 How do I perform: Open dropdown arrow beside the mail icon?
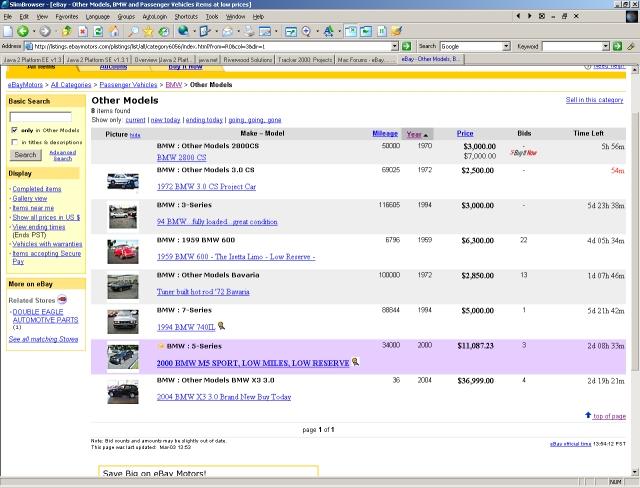238,31
